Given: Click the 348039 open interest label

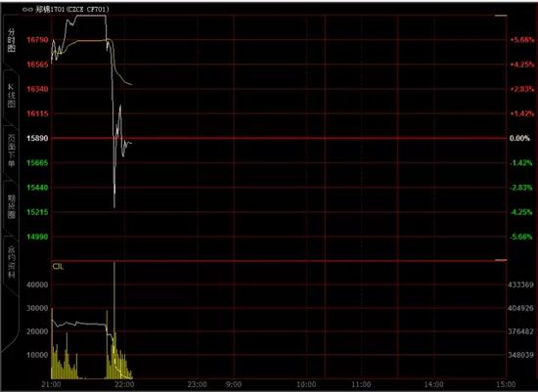Looking at the screenshot, I should 520,355.
